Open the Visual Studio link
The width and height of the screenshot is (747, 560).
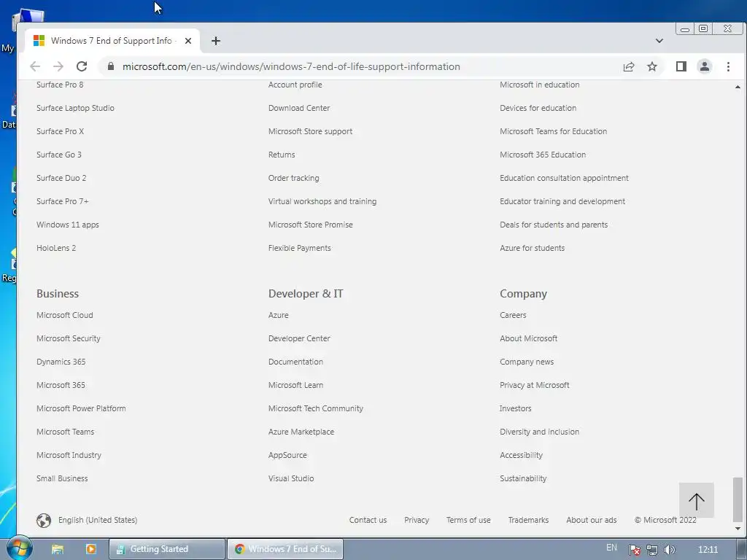click(x=291, y=478)
